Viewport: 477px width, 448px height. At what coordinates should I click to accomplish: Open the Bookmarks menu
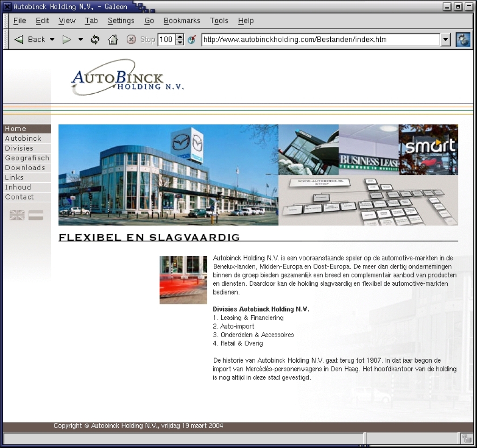182,21
